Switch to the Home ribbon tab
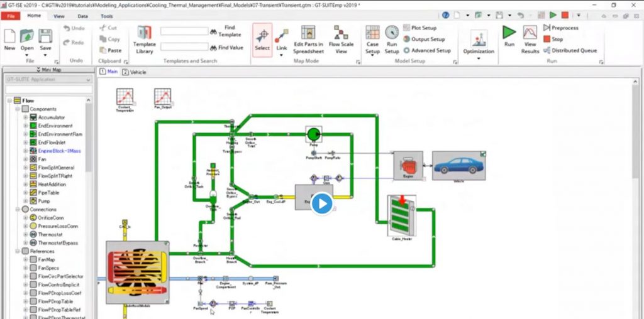Viewport: 644px width, 319px height. point(34,16)
